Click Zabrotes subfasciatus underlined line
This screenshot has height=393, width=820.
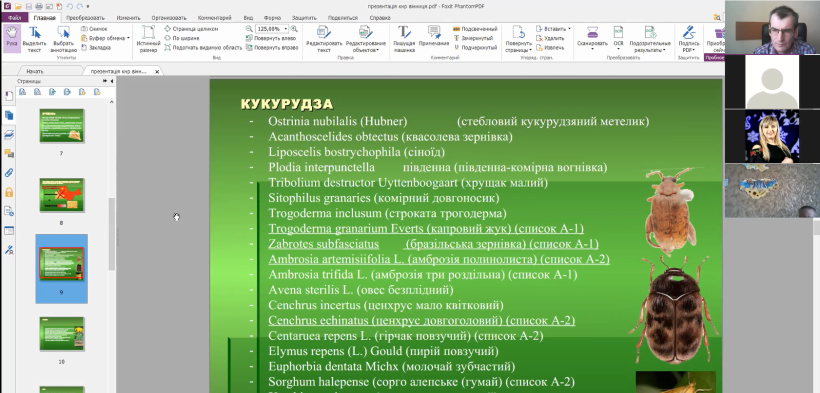433,244
